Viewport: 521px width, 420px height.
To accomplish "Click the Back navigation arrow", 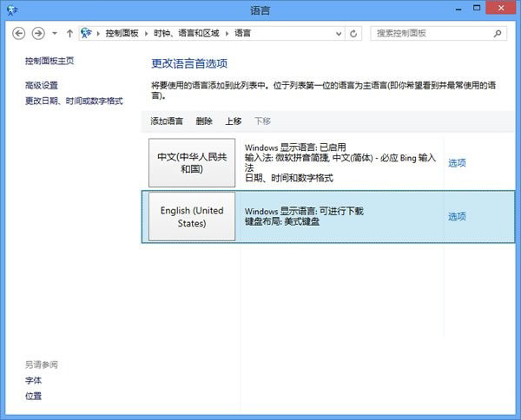I will 19,33.
